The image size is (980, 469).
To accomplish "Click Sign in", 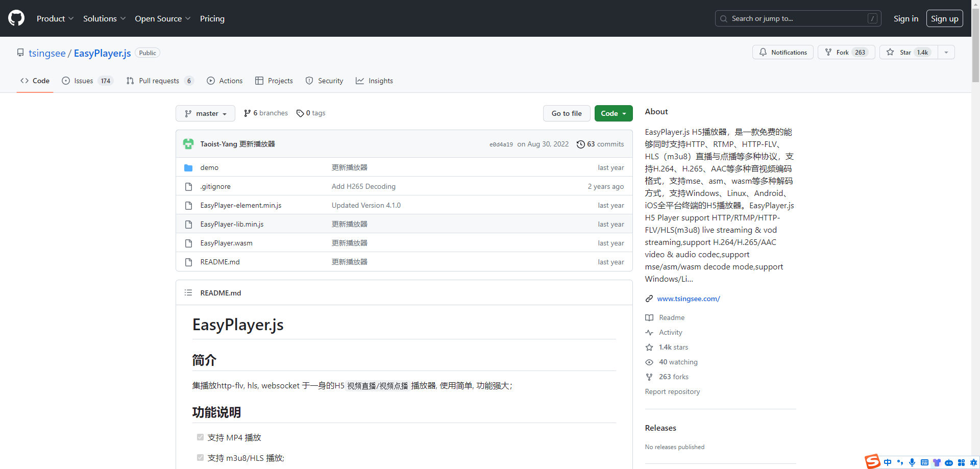I will [906, 18].
